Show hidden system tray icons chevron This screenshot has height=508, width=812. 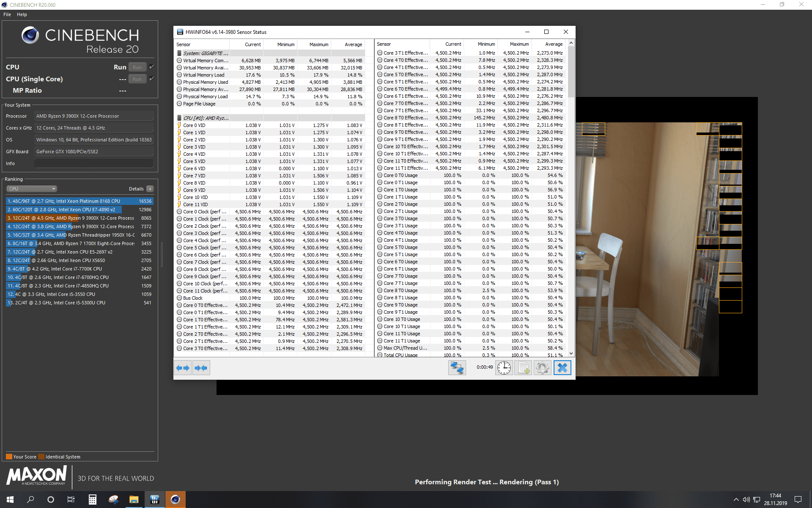(x=736, y=500)
